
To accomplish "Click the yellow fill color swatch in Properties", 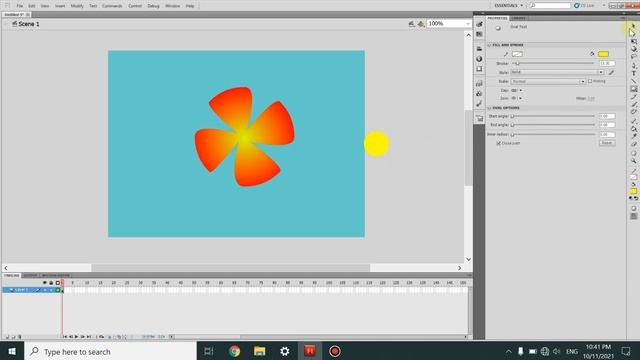I will tap(603, 54).
